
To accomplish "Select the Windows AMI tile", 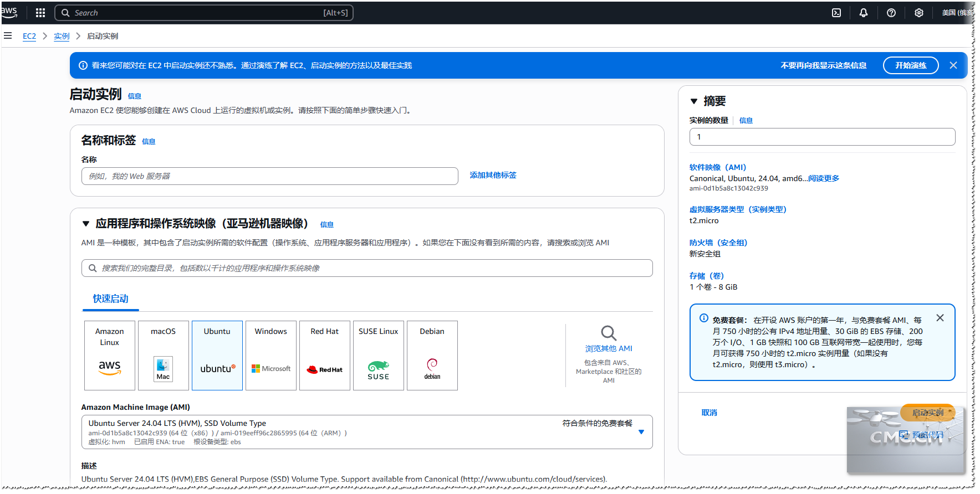I will (271, 356).
